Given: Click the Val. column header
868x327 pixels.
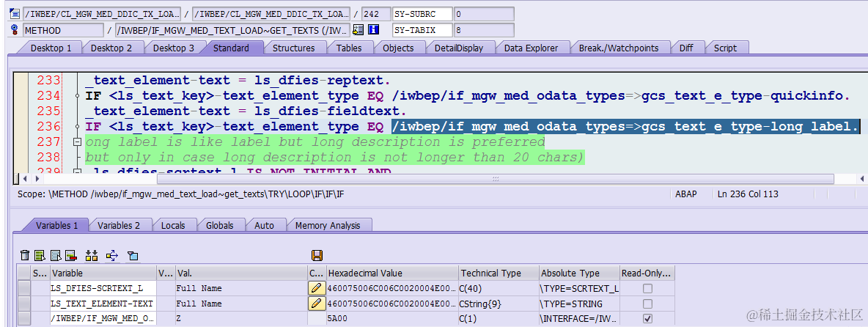Looking at the screenshot, I should [240, 273].
